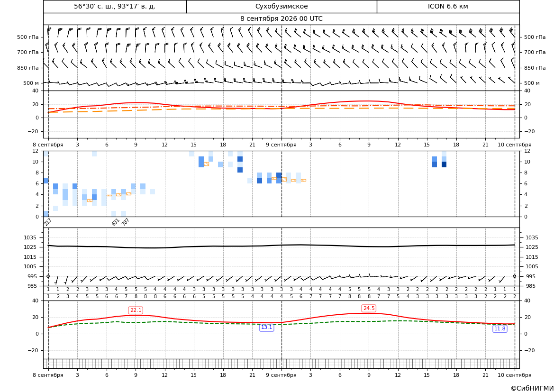Image resolution: width=554 pixels, height=392 pixels.
Task: Click the right 850 гПа wind level label
Action: (x=535, y=68)
